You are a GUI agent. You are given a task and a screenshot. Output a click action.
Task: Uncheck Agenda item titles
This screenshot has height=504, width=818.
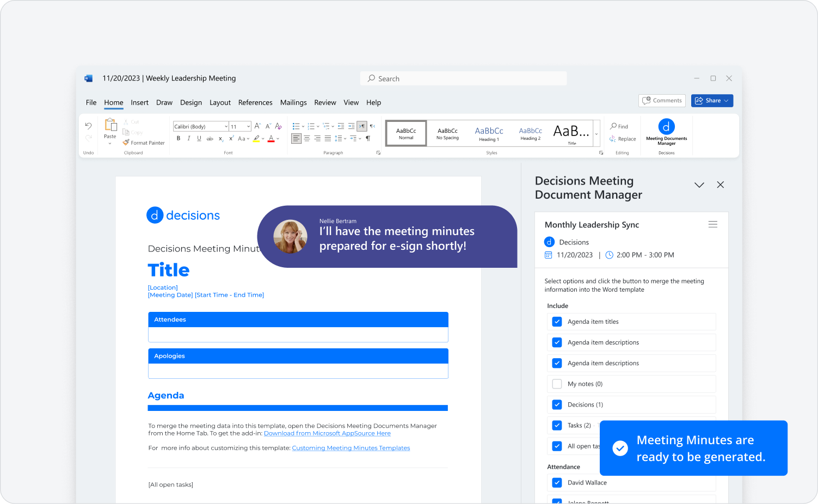557,322
